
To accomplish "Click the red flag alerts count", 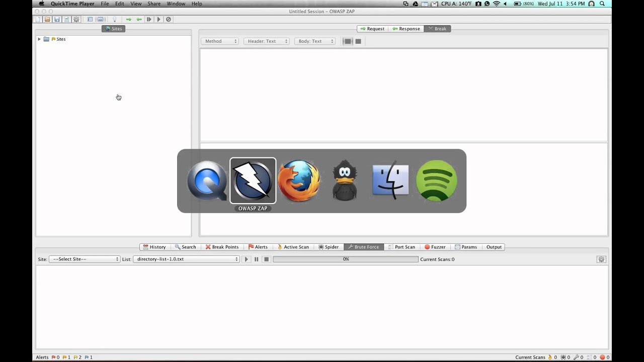I will [55, 357].
